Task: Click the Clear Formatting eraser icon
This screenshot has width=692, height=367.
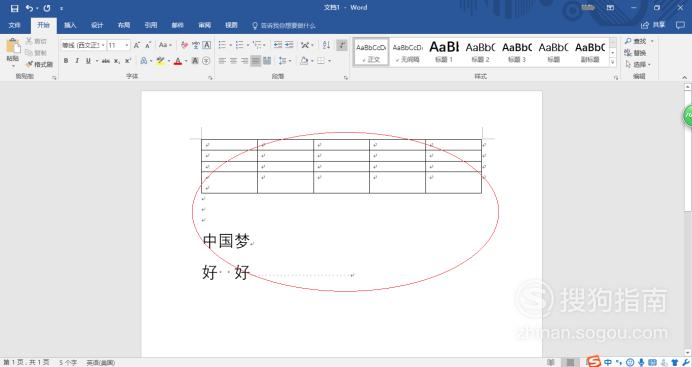Action: coord(184,45)
